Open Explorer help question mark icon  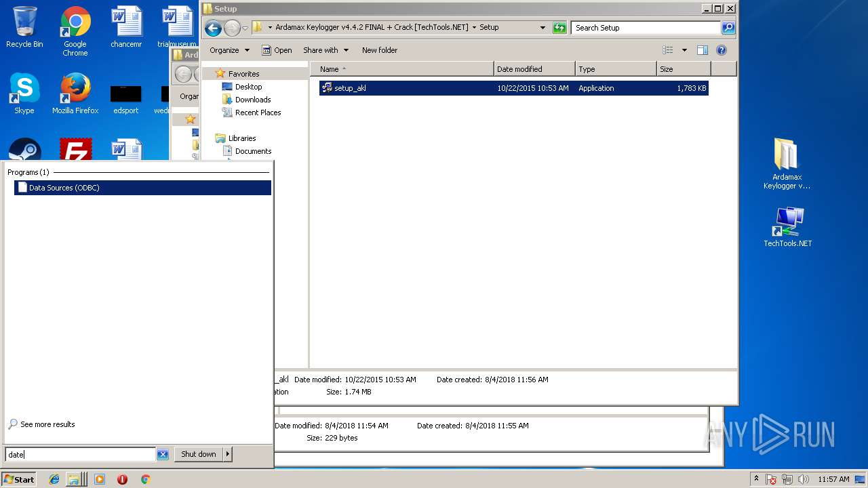[722, 50]
